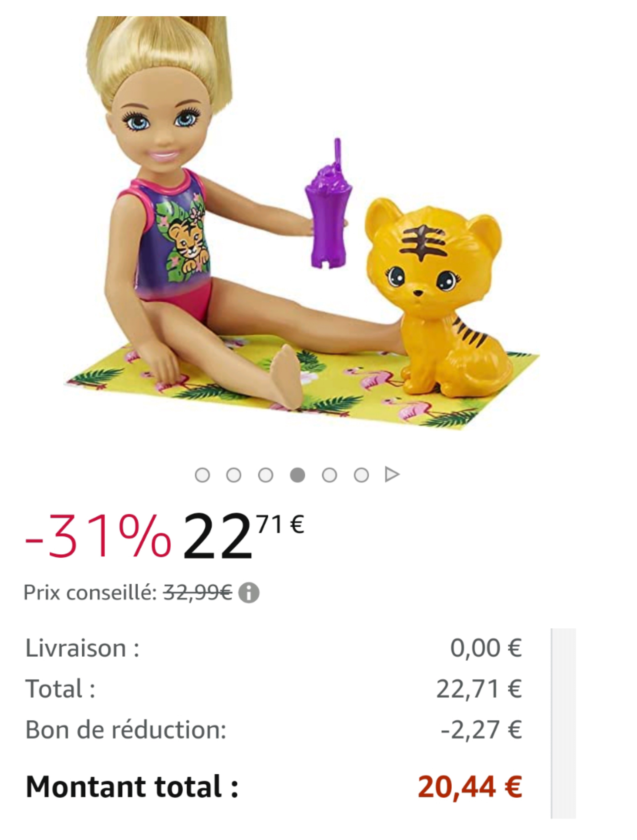
Task: Select the fifth image carousel dot
Action: point(329,475)
